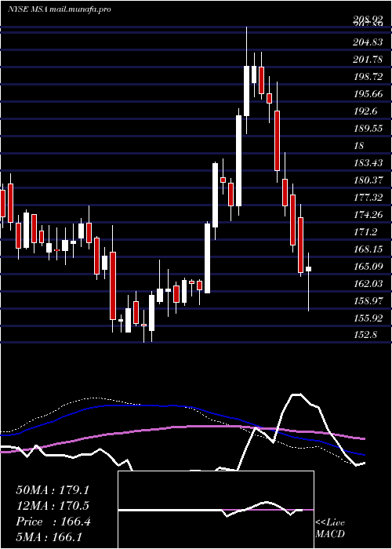Click the 152.8 price level label

365,335
